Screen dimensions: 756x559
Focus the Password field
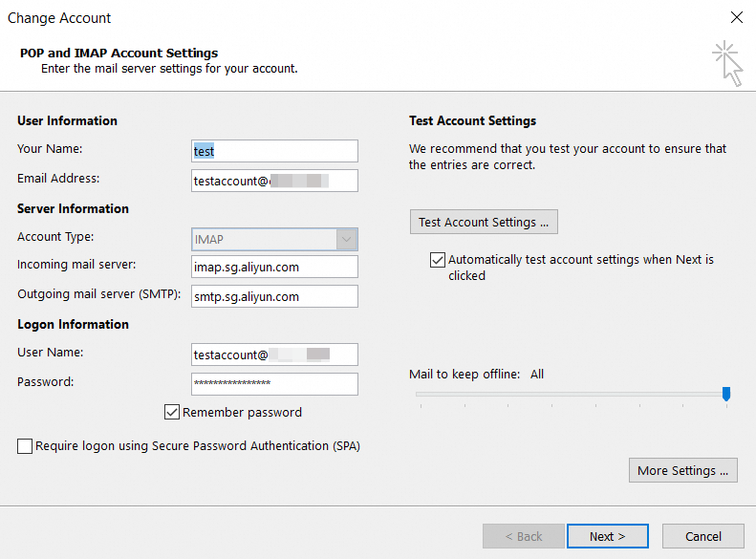point(274,383)
